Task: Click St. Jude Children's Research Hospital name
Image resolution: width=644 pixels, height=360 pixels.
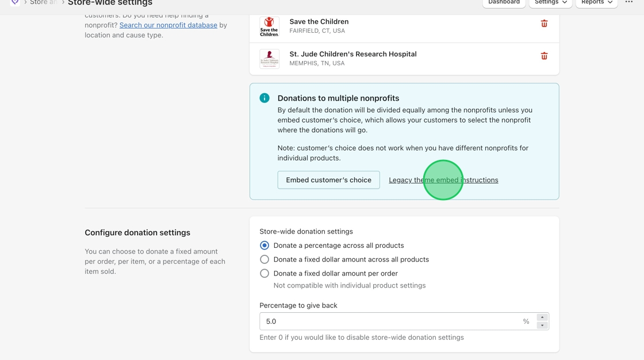Action: [x=353, y=54]
